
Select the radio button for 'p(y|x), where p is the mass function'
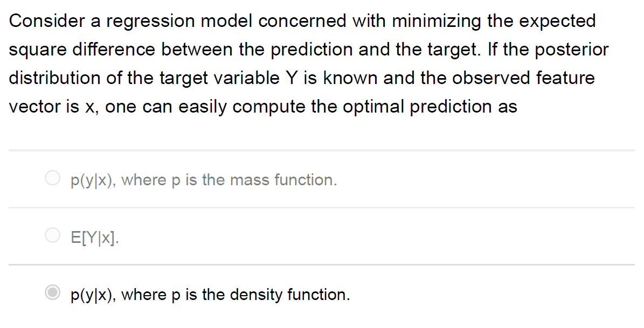click(52, 178)
